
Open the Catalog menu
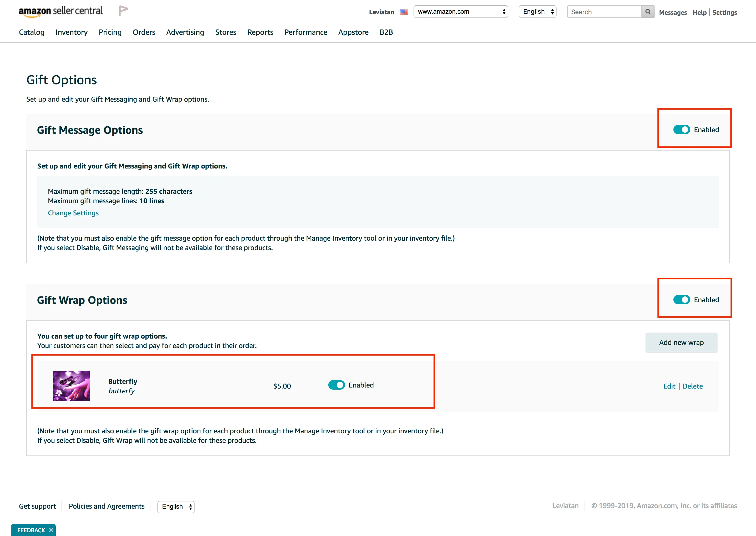(32, 32)
